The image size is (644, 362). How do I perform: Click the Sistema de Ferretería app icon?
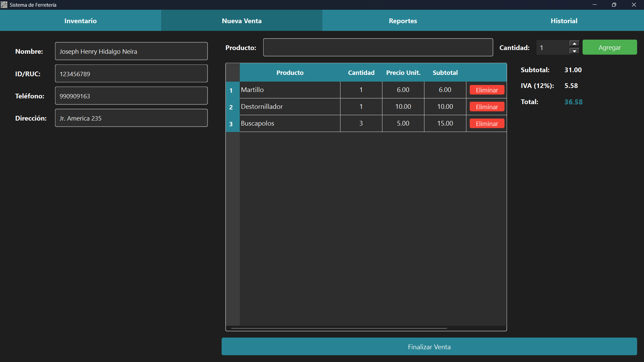point(4,5)
